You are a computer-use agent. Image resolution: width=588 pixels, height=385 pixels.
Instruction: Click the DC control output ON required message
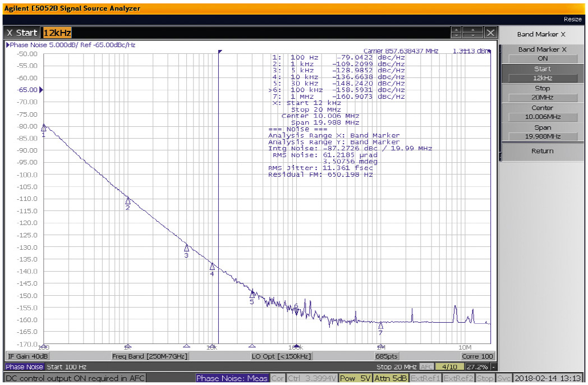point(75,378)
